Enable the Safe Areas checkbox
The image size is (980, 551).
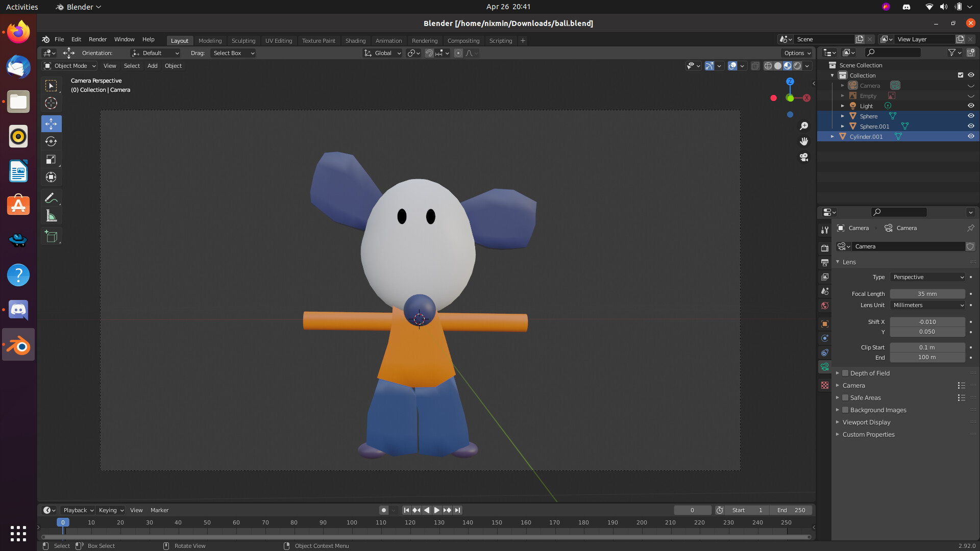pos(845,397)
